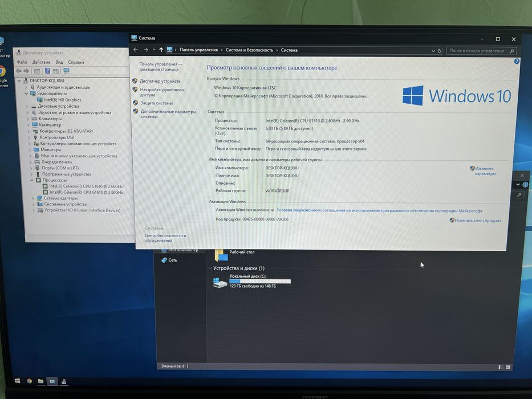Collapse Процессоры node
The width and height of the screenshot is (532, 399).
(31, 180)
